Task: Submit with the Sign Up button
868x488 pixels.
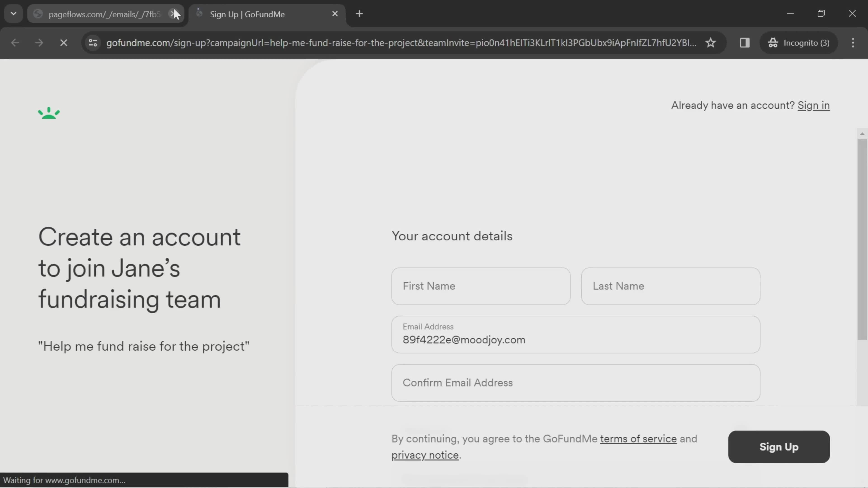Action: click(779, 447)
